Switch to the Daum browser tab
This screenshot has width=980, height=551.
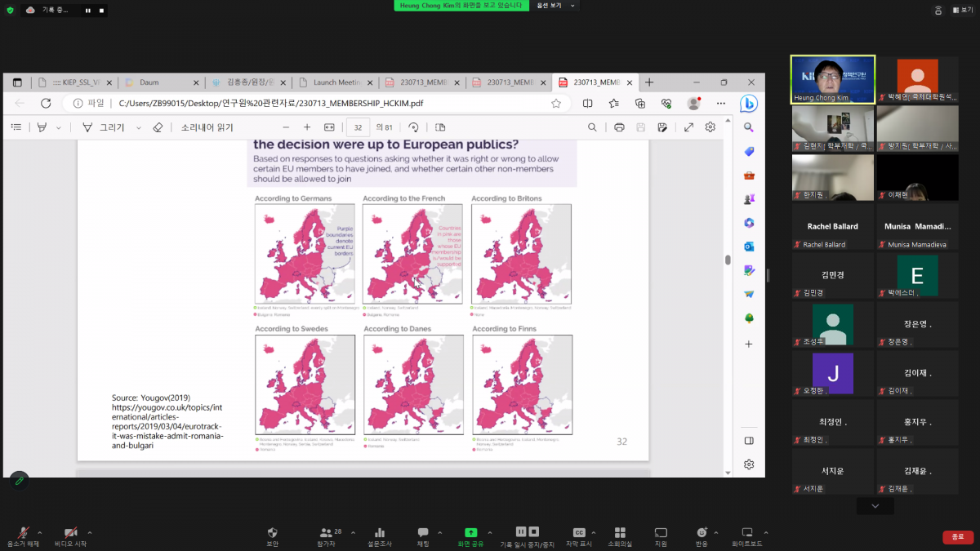(161, 82)
